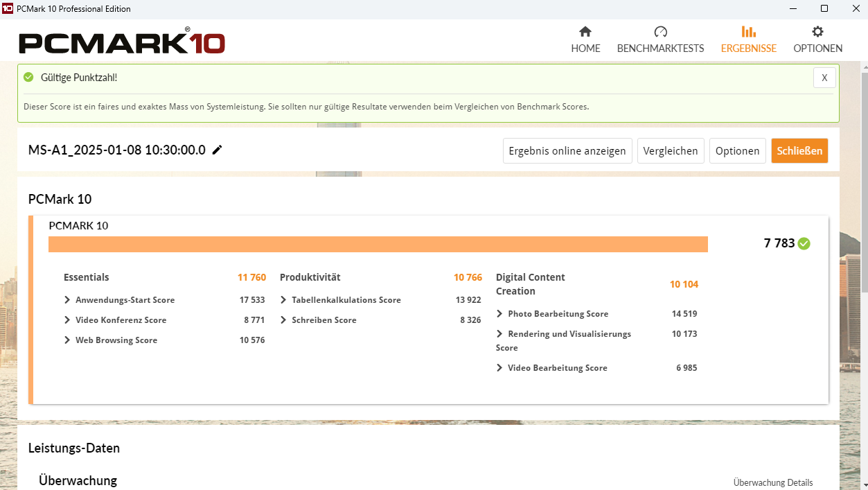Screen dimensions: 868x490
Task: Click the Optionen gear icon
Action: [817, 32]
